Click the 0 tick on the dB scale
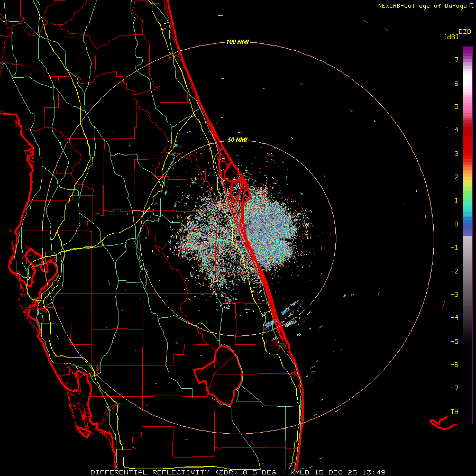This screenshot has height=476, width=476. (x=456, y=224)
